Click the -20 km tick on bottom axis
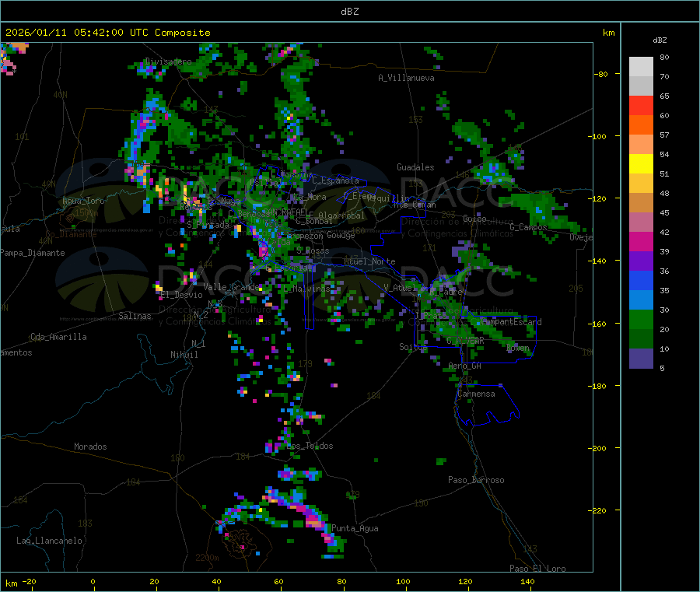The width and height of the screenshot is (700, 592). pyautogui.click(x=29, y=581)
